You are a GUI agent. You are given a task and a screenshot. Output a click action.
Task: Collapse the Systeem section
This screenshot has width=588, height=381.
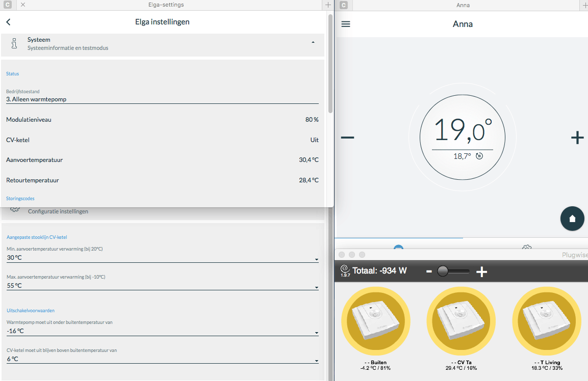tap(313, 42)
